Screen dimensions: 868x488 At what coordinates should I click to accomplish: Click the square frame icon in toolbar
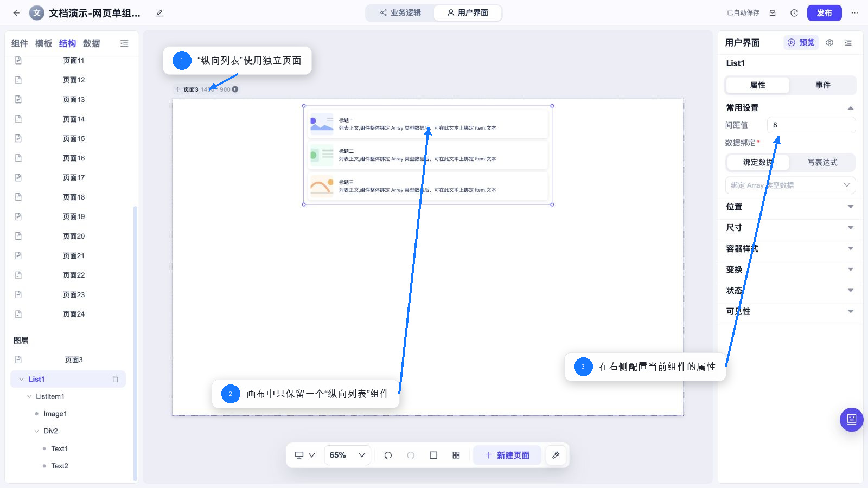click(x=433, y=455)
